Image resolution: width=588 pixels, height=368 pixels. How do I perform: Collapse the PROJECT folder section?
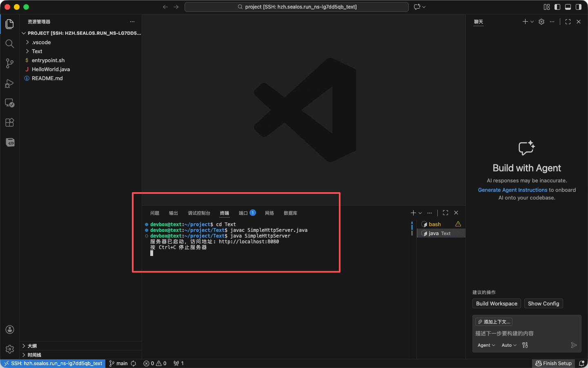(x=81, y=33)
